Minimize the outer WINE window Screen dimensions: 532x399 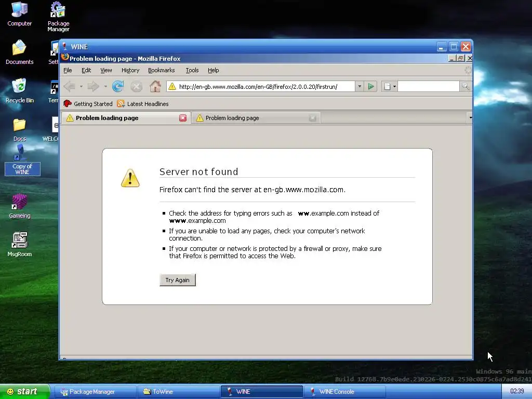442,46
